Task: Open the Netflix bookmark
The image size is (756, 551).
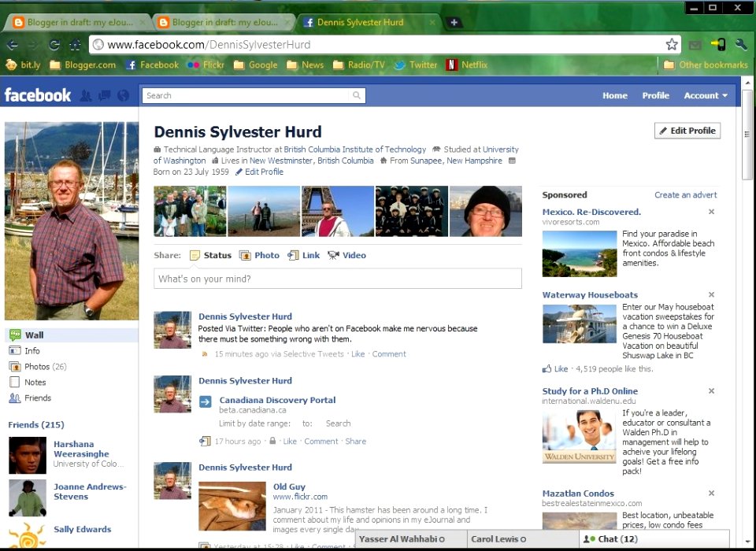Action: pos(467,65)
